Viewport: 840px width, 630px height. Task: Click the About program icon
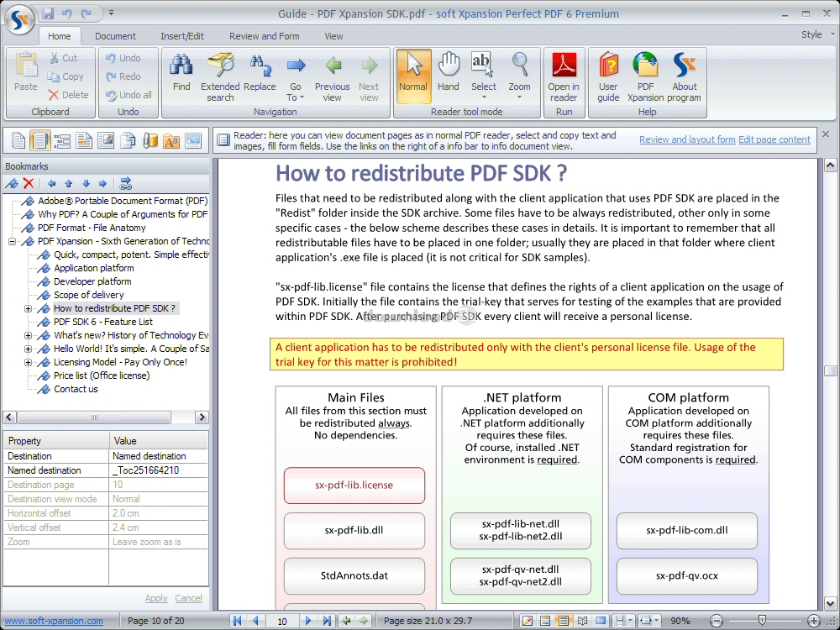click(x=685, y=76)
